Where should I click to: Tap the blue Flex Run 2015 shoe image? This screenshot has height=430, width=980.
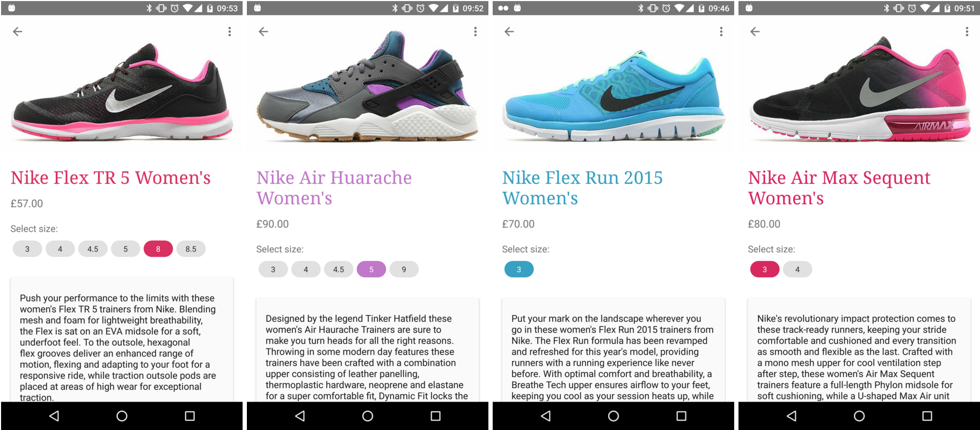point(613,95)
